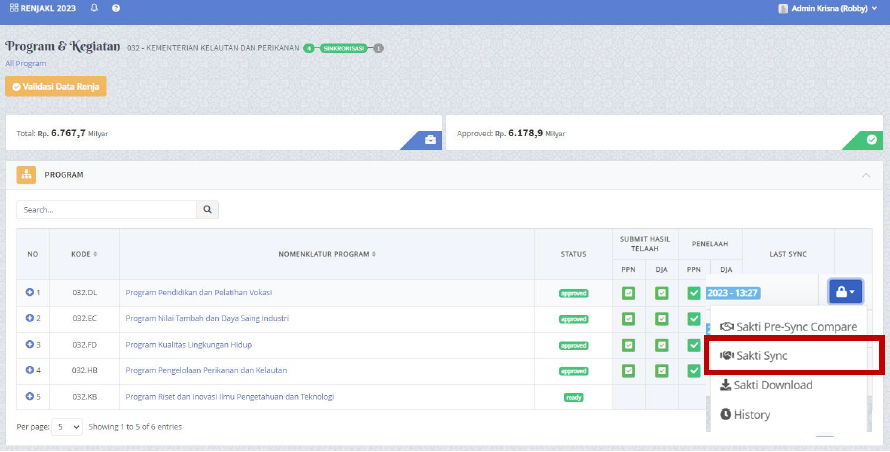This screenshot has height=452, width=890.
Task: Expand row 1 with plus icon
Action: (x=30, y=293)
